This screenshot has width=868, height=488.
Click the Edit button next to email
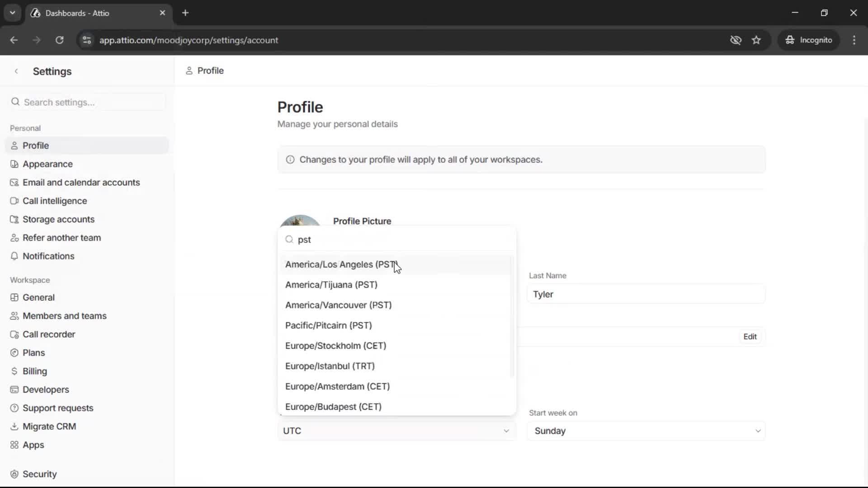[750, 336]
